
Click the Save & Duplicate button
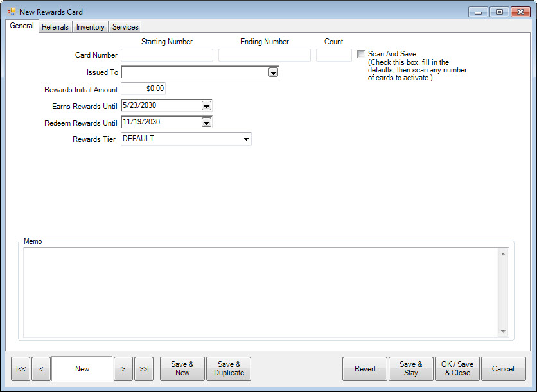pyautogui.click(x=229, y=369)
